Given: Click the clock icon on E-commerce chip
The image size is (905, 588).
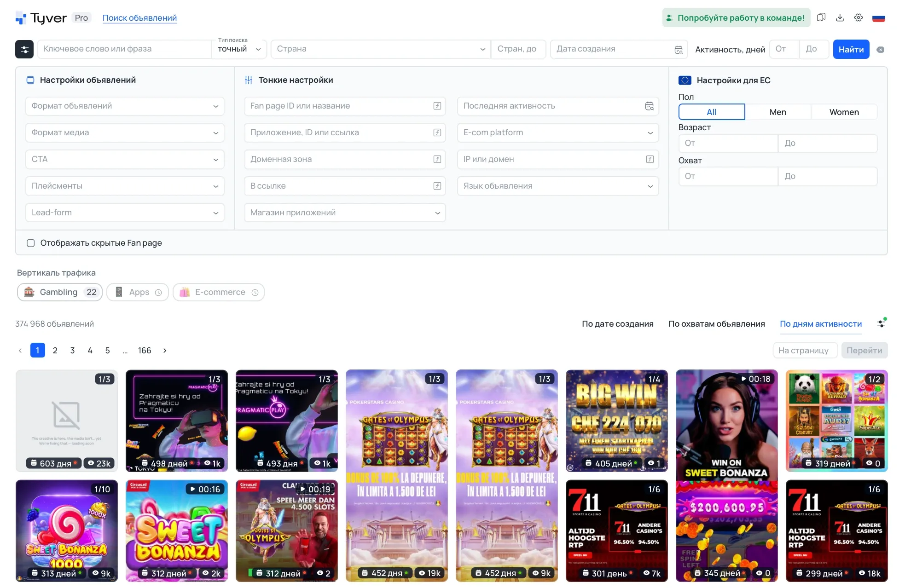Looking at the screenshot, I should tap(255, 293).
